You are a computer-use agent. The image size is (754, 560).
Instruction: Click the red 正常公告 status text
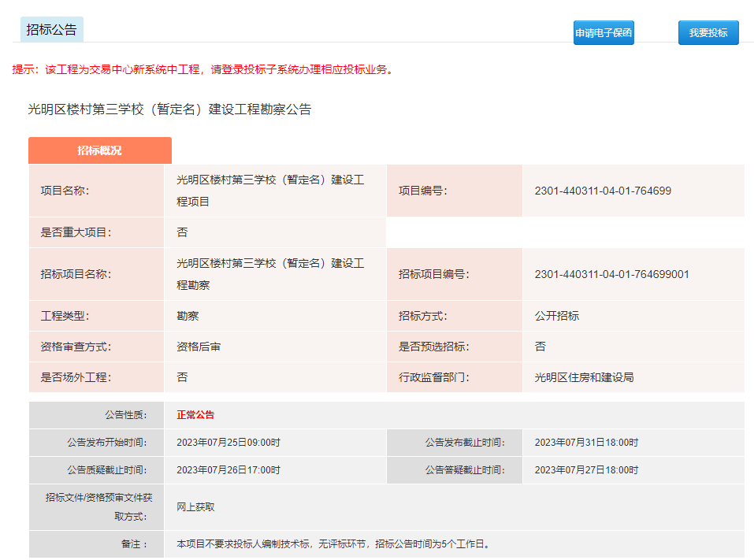(x=195, y=415)
